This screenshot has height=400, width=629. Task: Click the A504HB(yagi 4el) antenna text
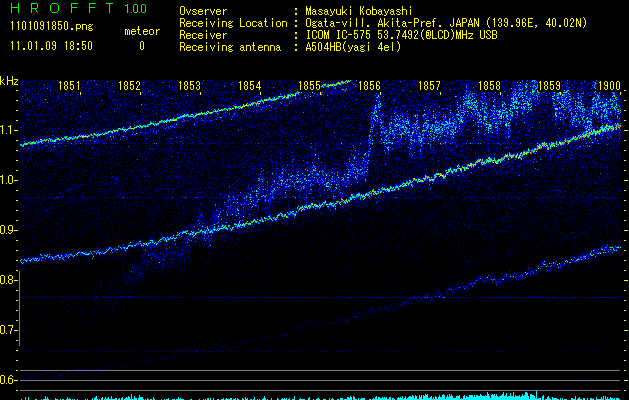pyautogui.click(x=353, y=47)
